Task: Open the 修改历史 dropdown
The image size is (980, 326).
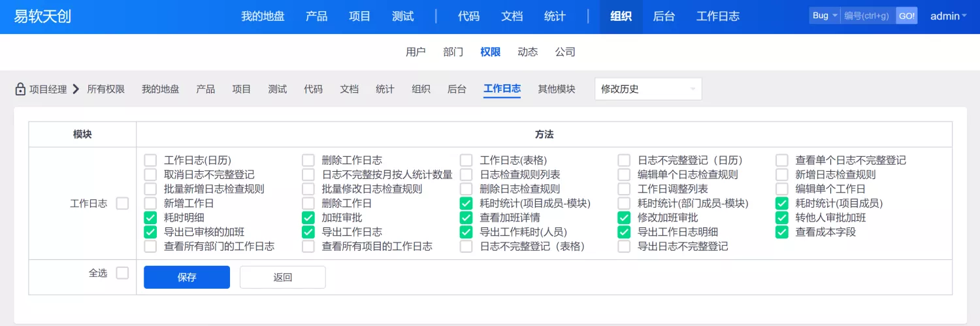Action: [648, 89]
